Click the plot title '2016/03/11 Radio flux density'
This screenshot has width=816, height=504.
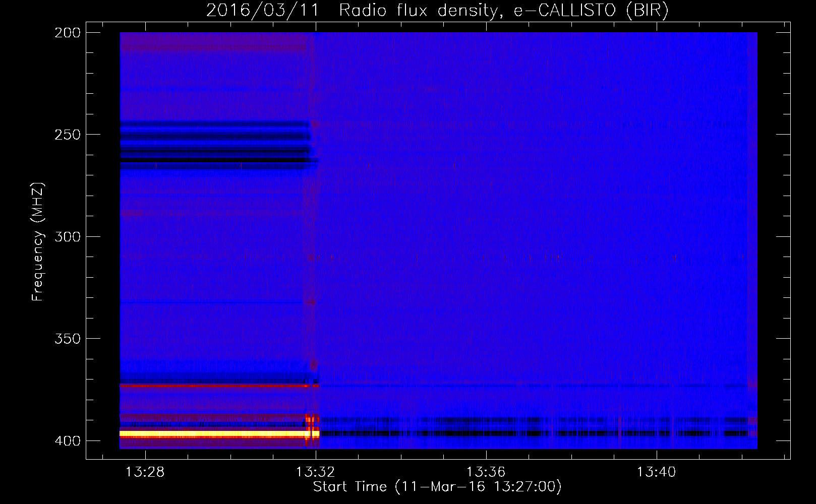pos(437,10)
